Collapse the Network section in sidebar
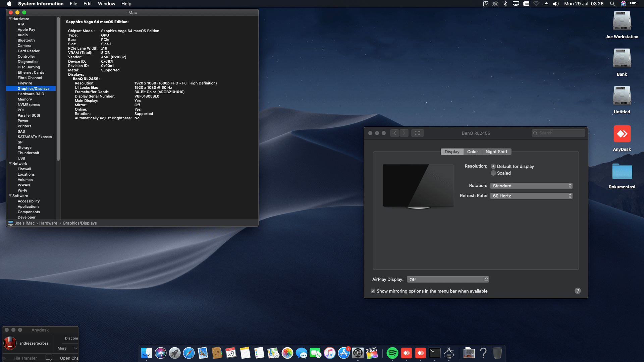Viewport: 644px width, 362px height. point(10,164)
